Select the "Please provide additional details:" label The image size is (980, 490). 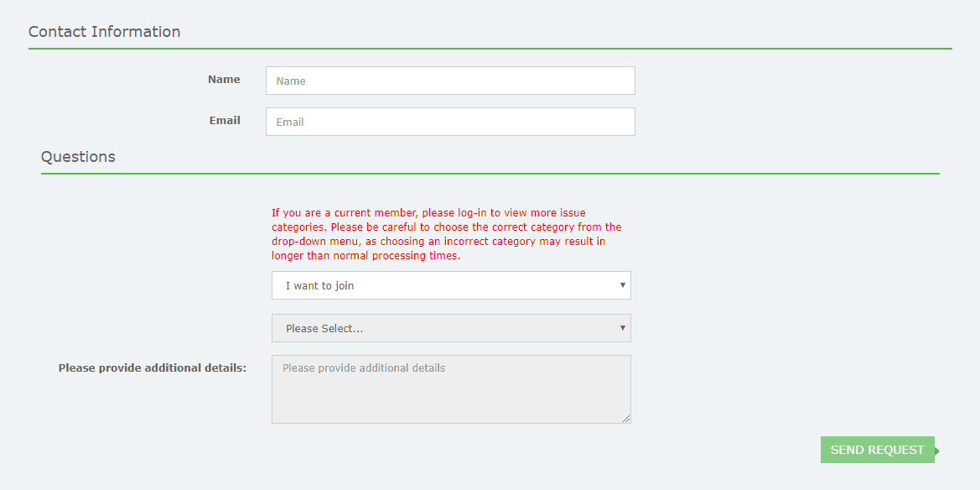(152, 368)
